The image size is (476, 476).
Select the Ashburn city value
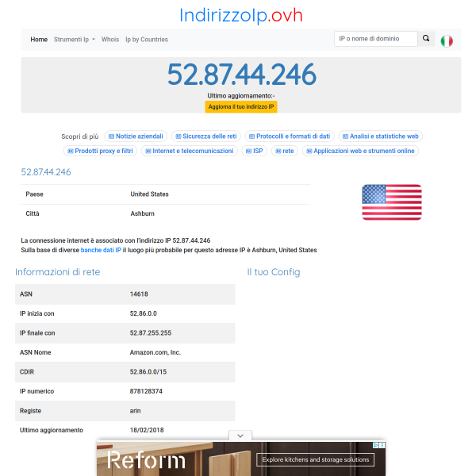coord(142,213)
